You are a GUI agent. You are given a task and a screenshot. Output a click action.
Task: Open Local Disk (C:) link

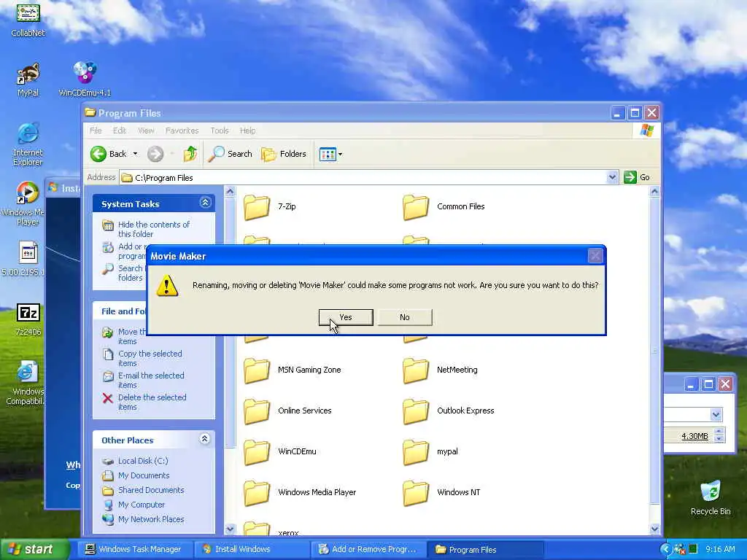click(143, 461)
